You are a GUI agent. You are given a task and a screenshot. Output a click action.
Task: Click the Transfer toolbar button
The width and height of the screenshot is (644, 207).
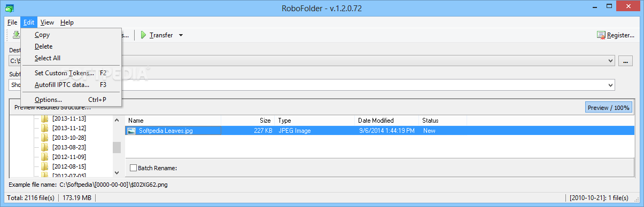[x=157, y=35]
